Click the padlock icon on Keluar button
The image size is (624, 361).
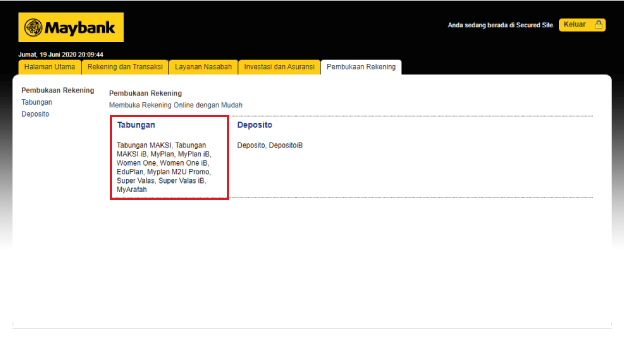point(598,25)
